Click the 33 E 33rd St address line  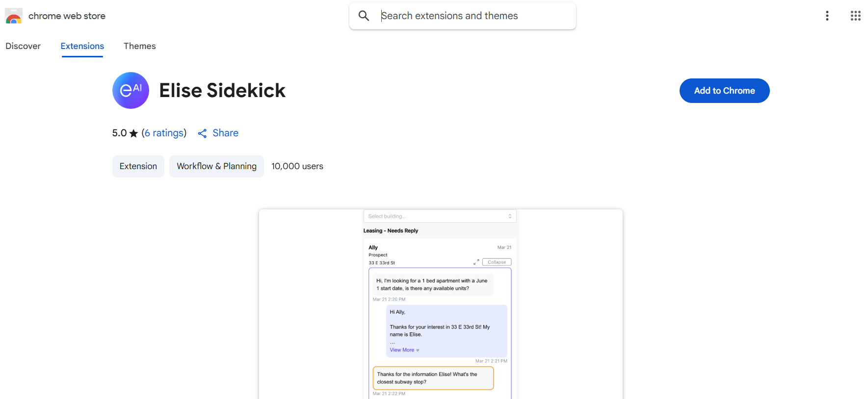tap(382, 263)
